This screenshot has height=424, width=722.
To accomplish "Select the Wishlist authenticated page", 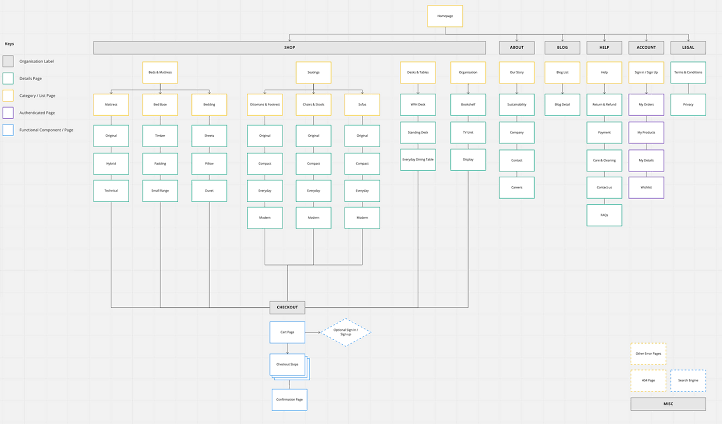I will pyautogui.click(x=646, y=188).
